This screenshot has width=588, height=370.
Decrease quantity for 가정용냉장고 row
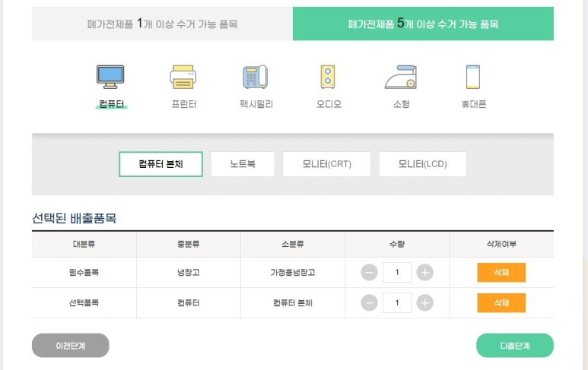click(369, 272)
